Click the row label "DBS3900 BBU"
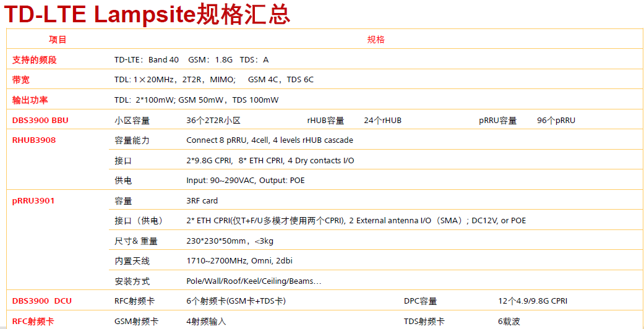This screenshot has height=329, width=644. (40, 121)
